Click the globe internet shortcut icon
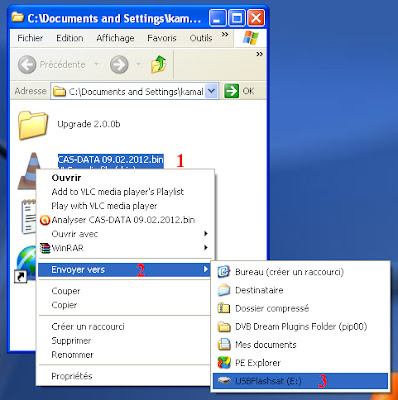 coord(27,263)
